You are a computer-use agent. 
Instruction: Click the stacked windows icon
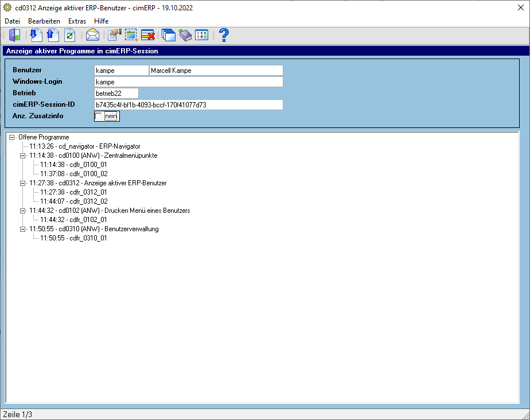pyautogui.click(x=168, y=35)
